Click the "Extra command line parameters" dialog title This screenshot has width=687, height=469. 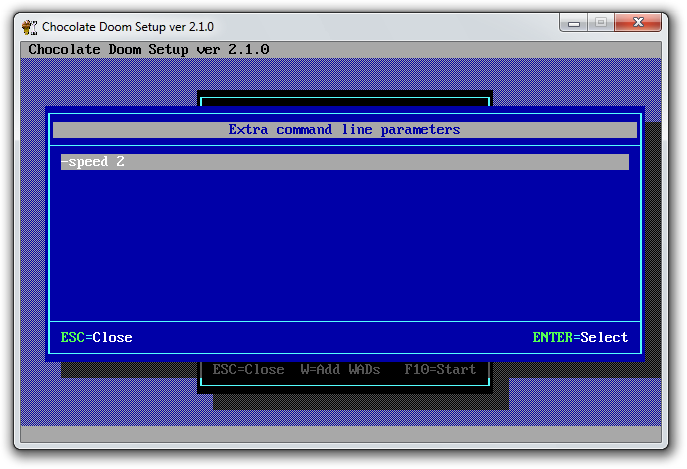pos(344,130)
